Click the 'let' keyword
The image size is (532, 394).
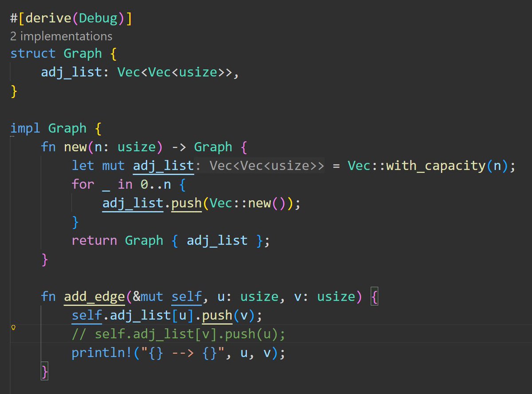pyautogui.click(x=83, y=166)
